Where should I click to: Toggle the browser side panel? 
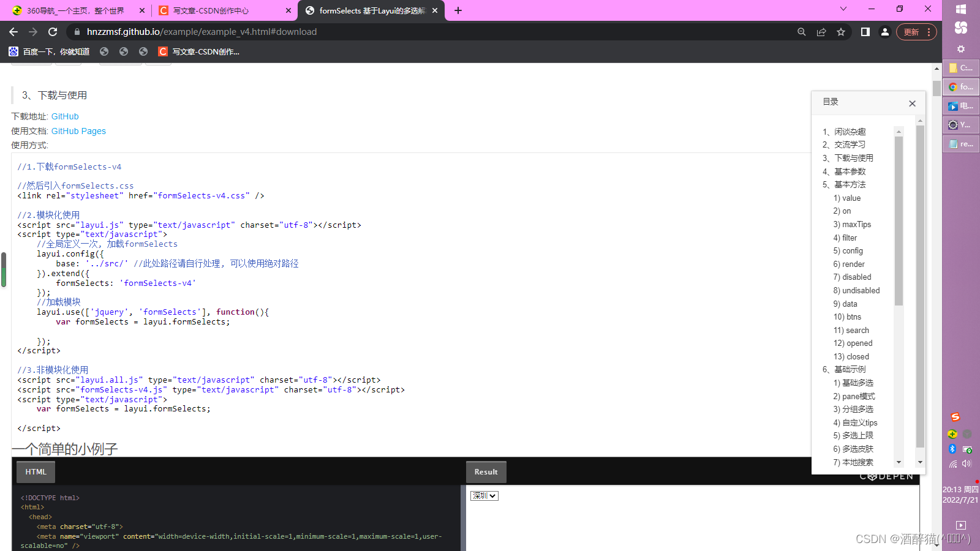[x=865, y=32]
